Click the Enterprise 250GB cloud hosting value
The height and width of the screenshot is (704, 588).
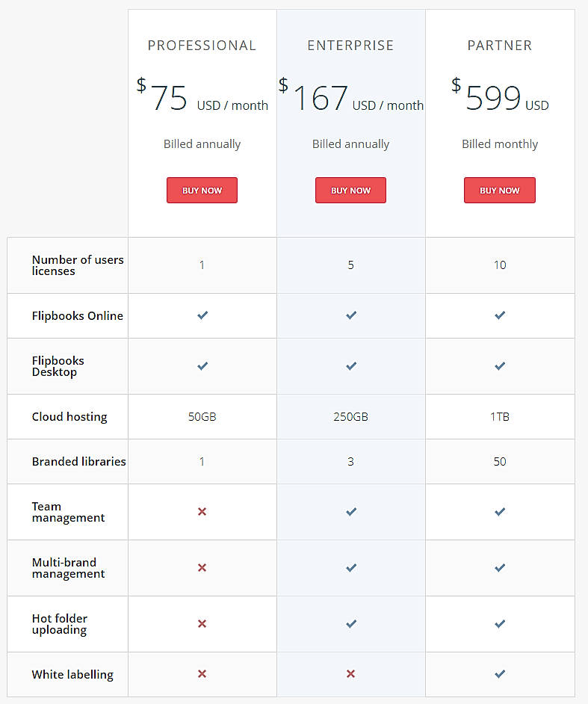point(350,417)
